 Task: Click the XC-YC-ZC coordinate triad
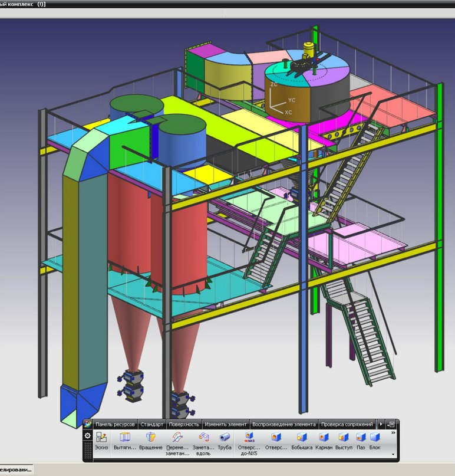coord(280,99)
